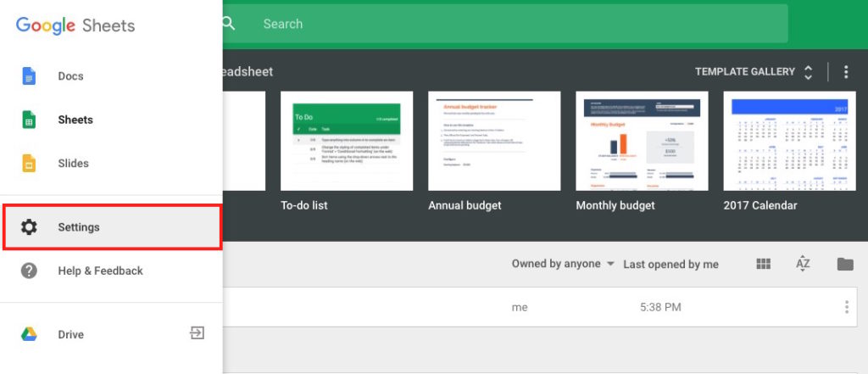
Task: Click the blue Docs icon
Action: tap(29, 76)
